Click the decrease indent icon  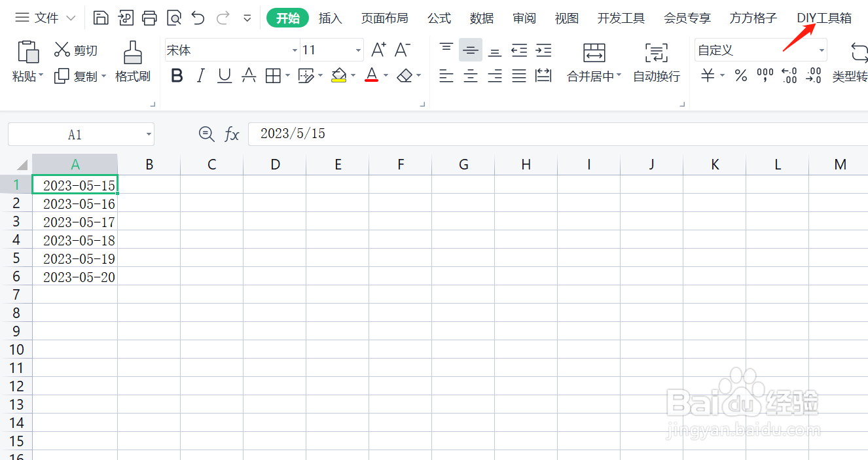tap(519, 50)
